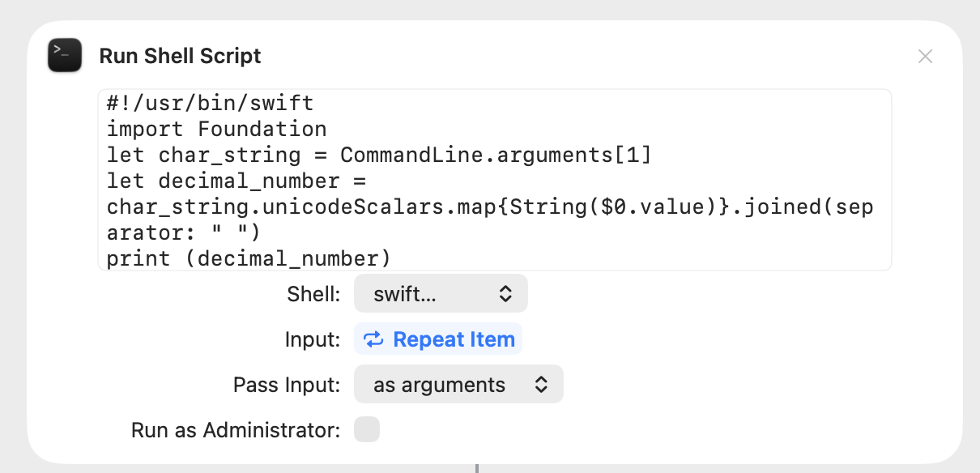Click the Pass Input: label
980x473 pixels.
click(287, 386)
